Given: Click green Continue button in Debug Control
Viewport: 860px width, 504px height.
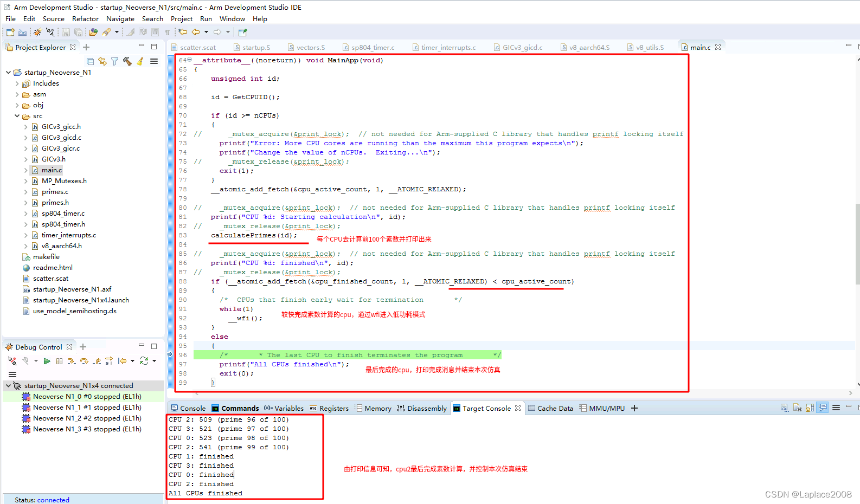Looking at the screenshot, I should click(x=47, y=361).
